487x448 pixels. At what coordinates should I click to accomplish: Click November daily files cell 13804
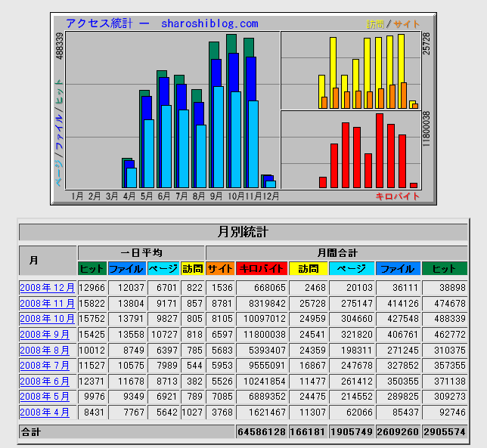click(127, 303)
